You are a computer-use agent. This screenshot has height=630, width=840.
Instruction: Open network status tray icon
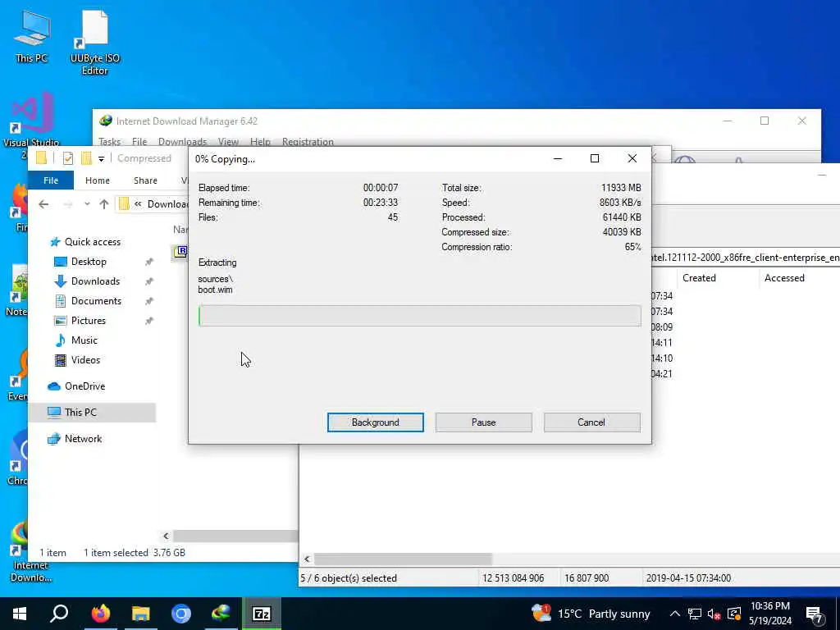[x=694, y=614]
